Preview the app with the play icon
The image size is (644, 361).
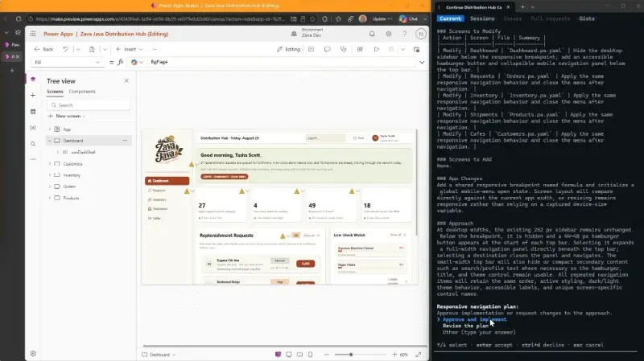tap(376, 49)
